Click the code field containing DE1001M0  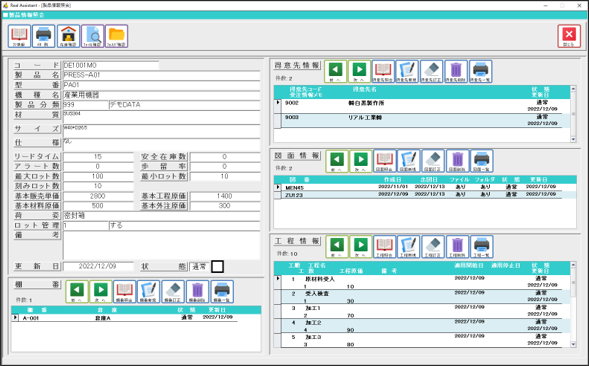pos(111,65)
